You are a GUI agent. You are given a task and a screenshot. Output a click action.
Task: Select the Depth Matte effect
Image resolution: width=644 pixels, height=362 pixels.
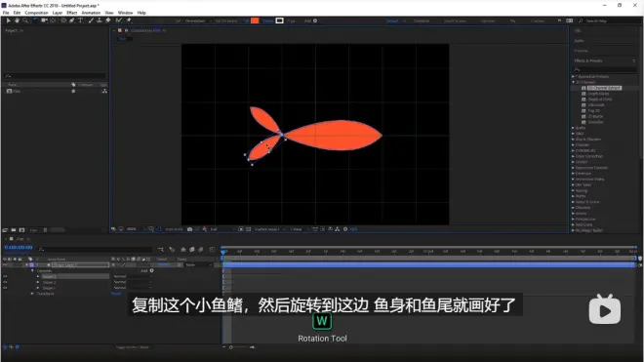coord(598,94)
